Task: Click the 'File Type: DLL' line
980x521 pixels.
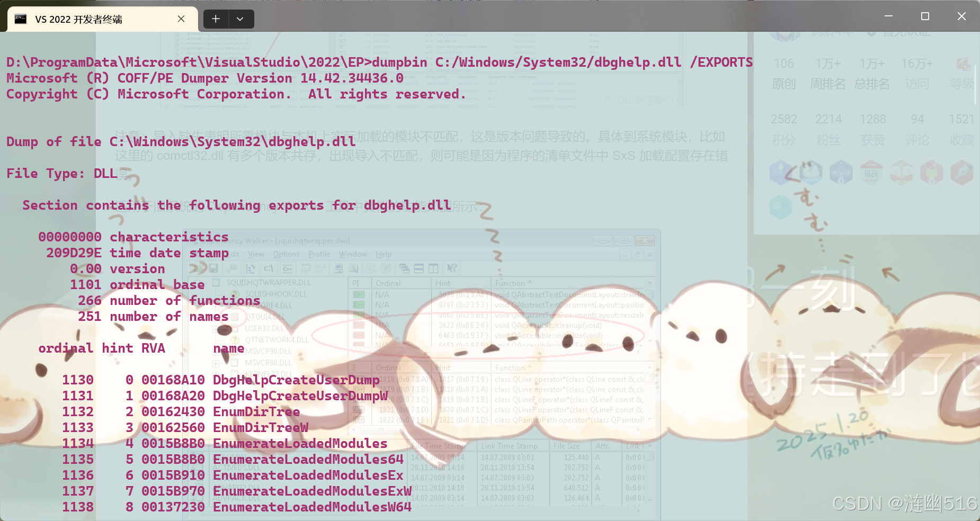Action: coord(62,174)
